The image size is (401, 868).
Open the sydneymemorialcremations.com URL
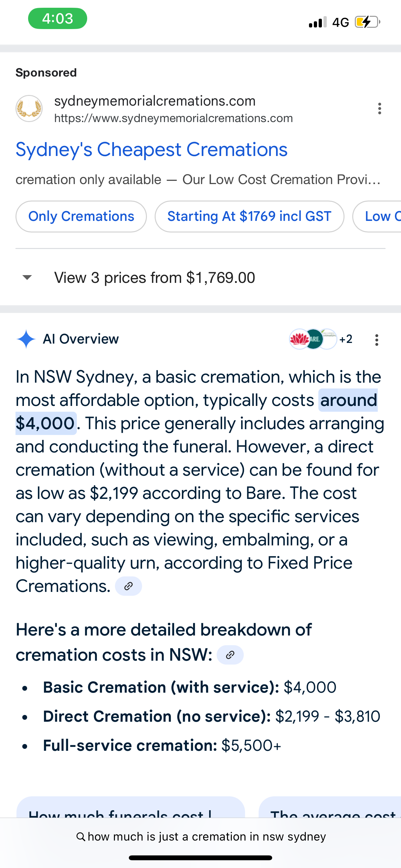pyautogui.click(x=173, y=118)
